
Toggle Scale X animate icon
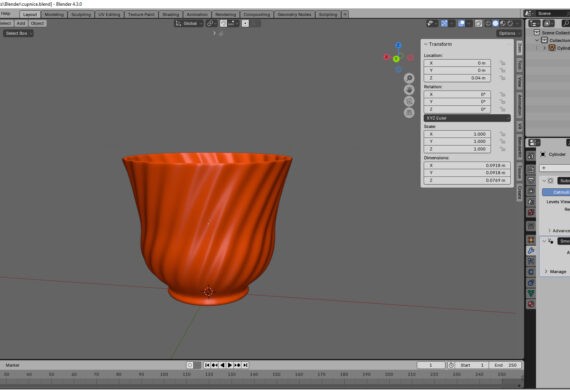502,134
